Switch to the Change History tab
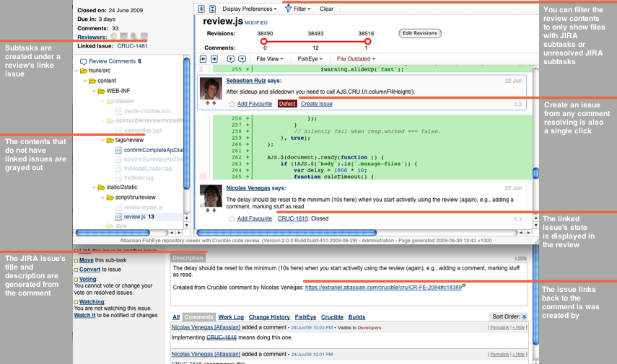Screen dimensions: 617x364 point(269,317)
